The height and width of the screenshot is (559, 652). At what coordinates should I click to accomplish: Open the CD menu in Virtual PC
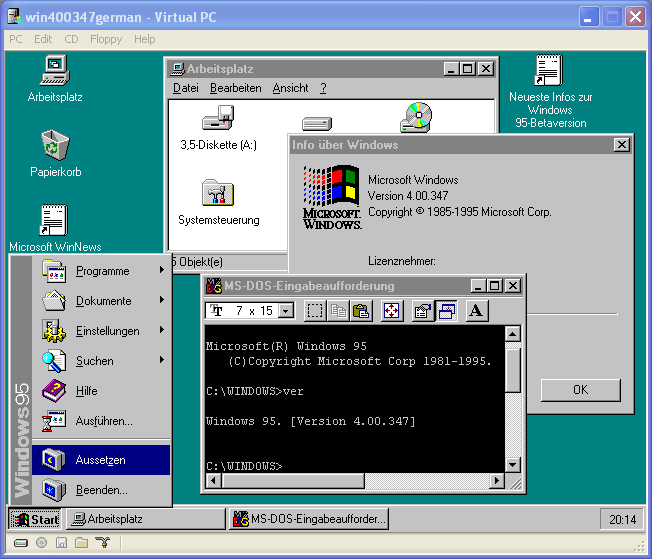[71, 39]
